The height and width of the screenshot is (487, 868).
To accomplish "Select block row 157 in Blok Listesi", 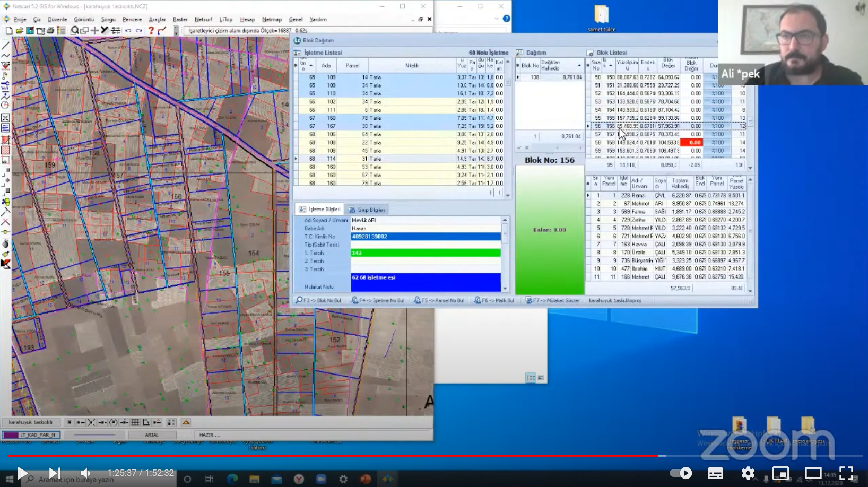I will 666,134.
